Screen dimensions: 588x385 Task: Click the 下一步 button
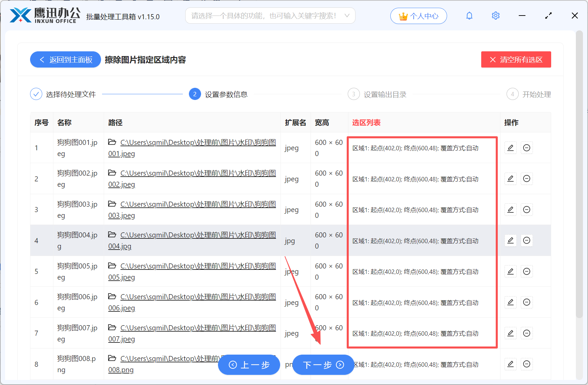point(323,365)
